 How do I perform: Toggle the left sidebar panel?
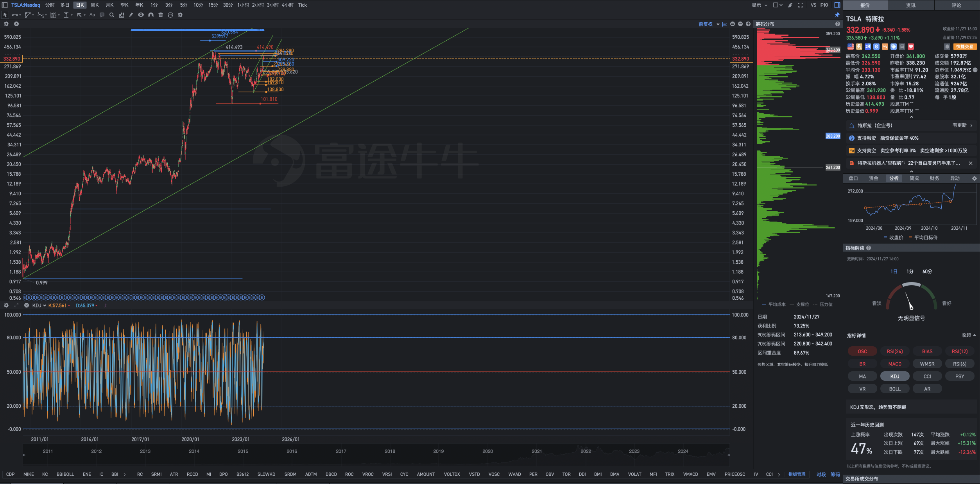click(5, 5)
